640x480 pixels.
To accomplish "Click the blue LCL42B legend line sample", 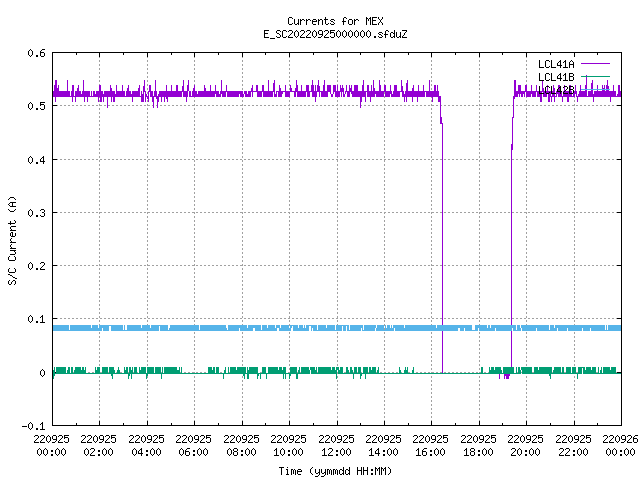I will (595, 90).
